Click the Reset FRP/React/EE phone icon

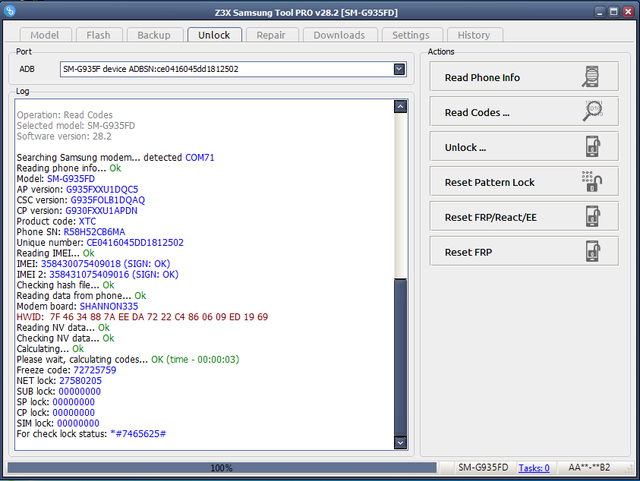pyautogui.click(x=593, y=216)
